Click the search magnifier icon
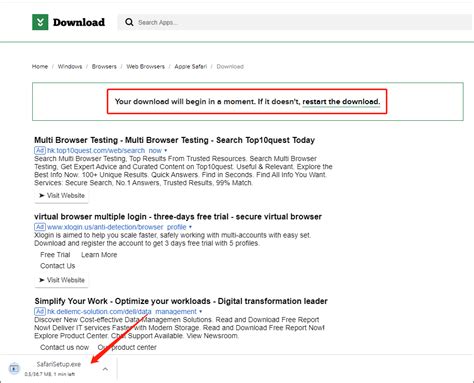This screenshot has height=383, width=474. (129, 22)
